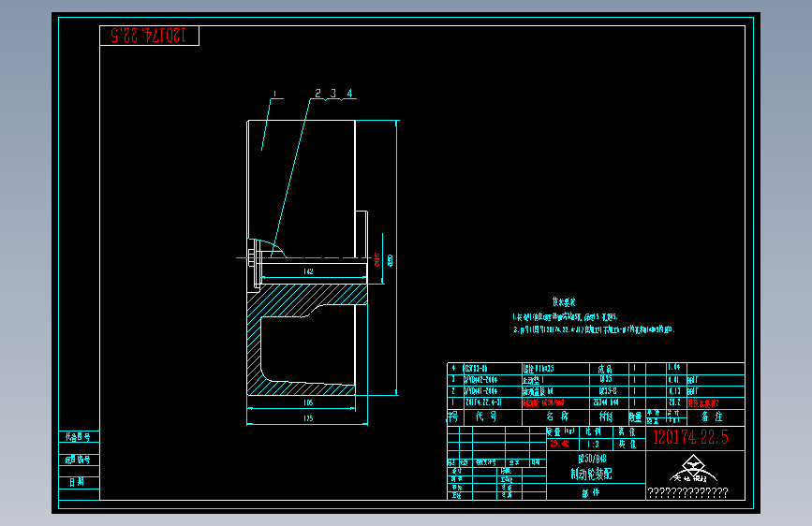Click balloon number 1 above the drawing

275,94
